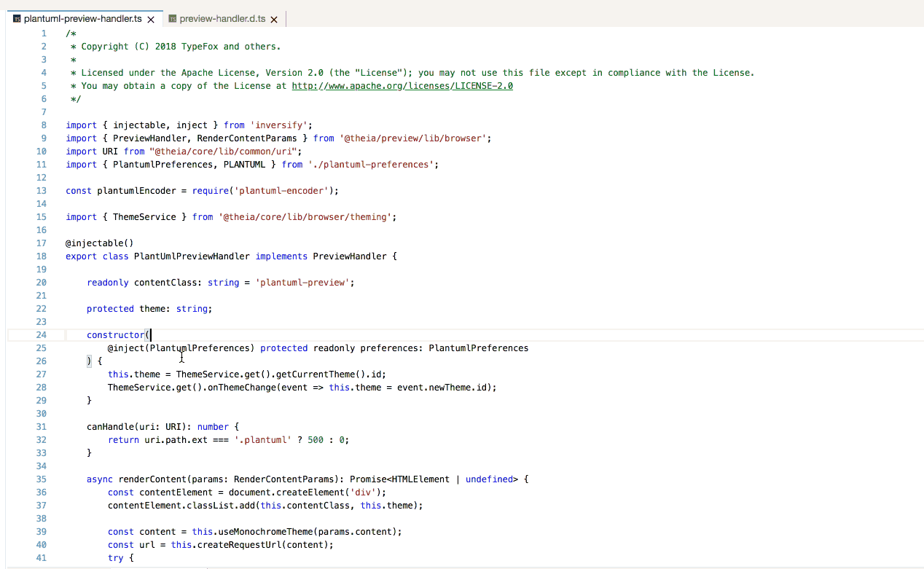Click useMonochromeTheme on line 39
Viewport: 924px width, 569px height.
coord(265,532)
